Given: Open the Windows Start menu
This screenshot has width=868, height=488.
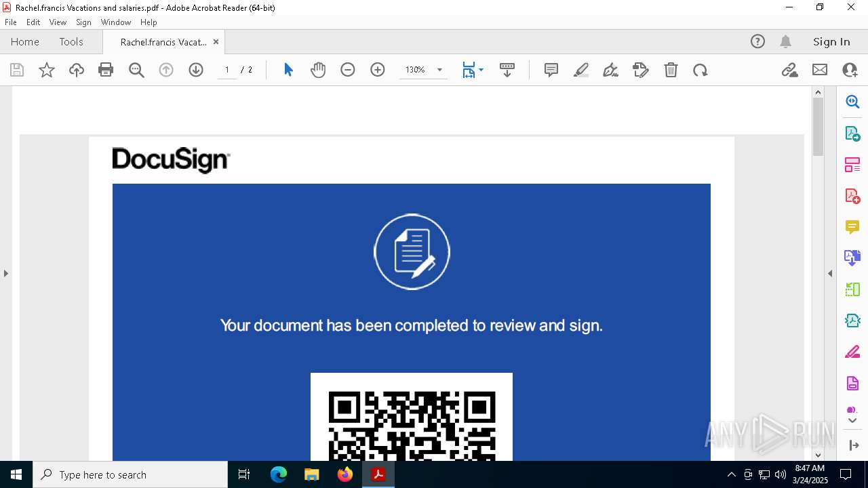Looking at the screenshot, I should [x=16, y=474].
